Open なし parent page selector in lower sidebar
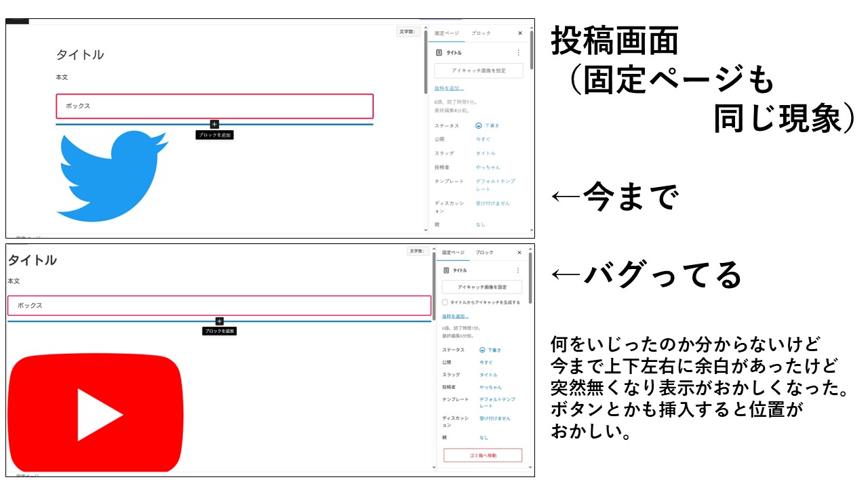Screen dimensions: 868x488 pos(484,438)
